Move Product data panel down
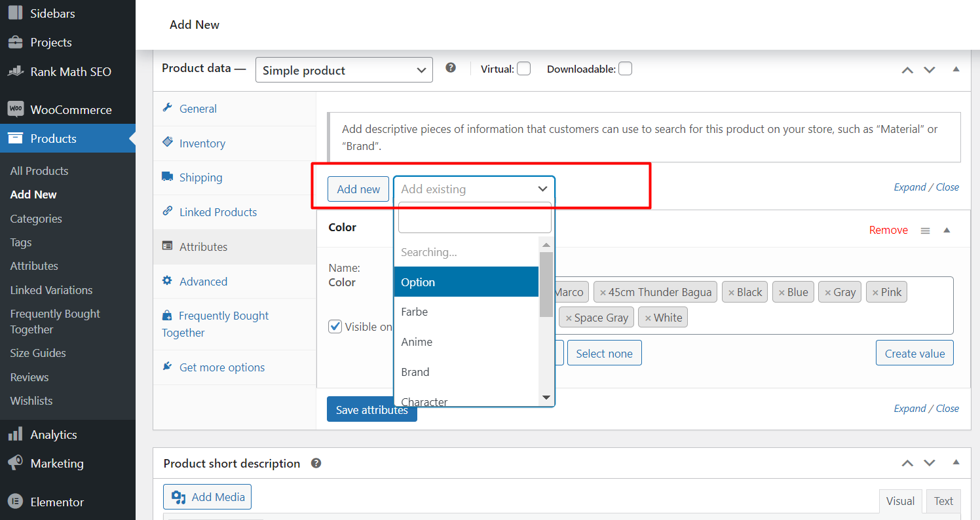 (x=929, y=69)
